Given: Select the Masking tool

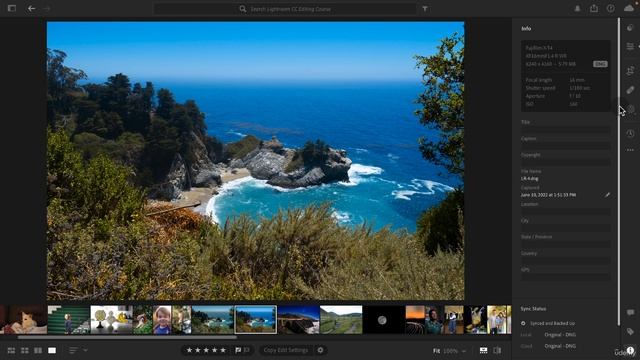Looking at the screenshot, I should 631,109.
